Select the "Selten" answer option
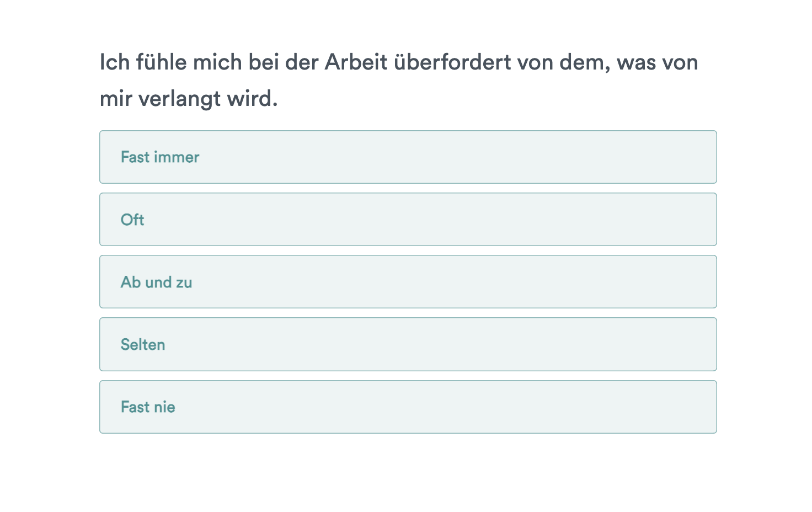The width and height of the screenshot is (812, 512). [408, 344]
